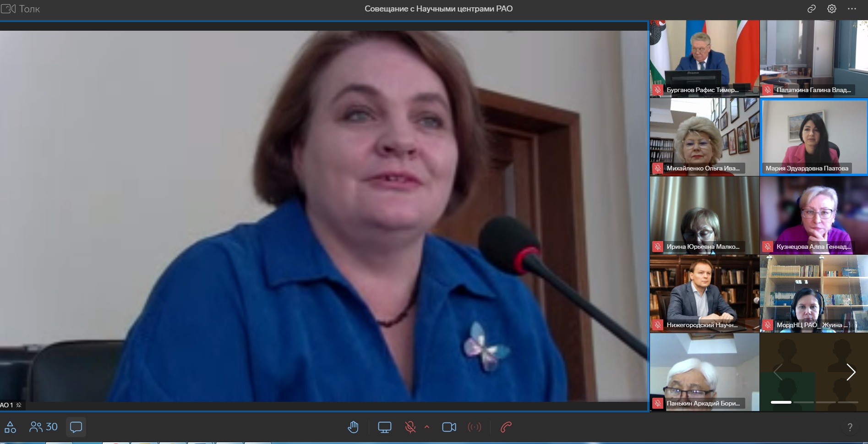
Task: Start screen sharing
Action: [x=384, y=428]
